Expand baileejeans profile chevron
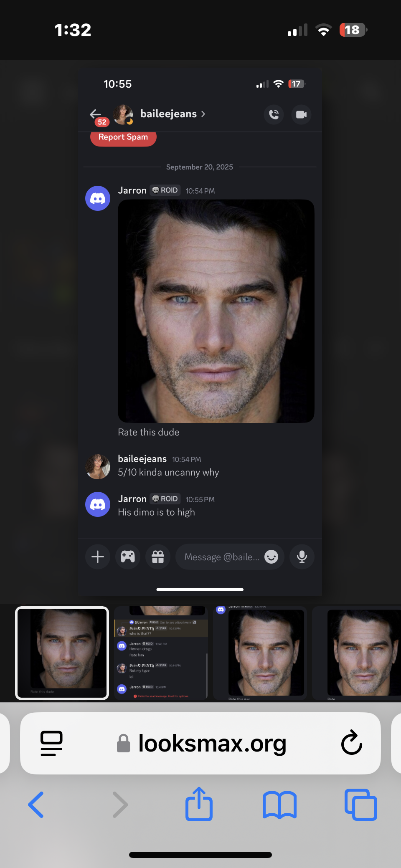The height and width of the screenshot is (868, 401). coord(203,114)
